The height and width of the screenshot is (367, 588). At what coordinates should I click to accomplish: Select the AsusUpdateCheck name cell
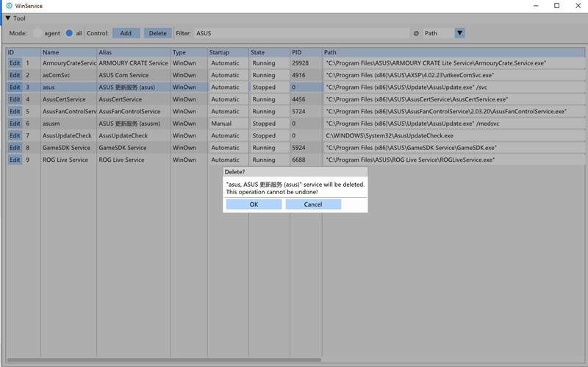[x=68, y=135]
